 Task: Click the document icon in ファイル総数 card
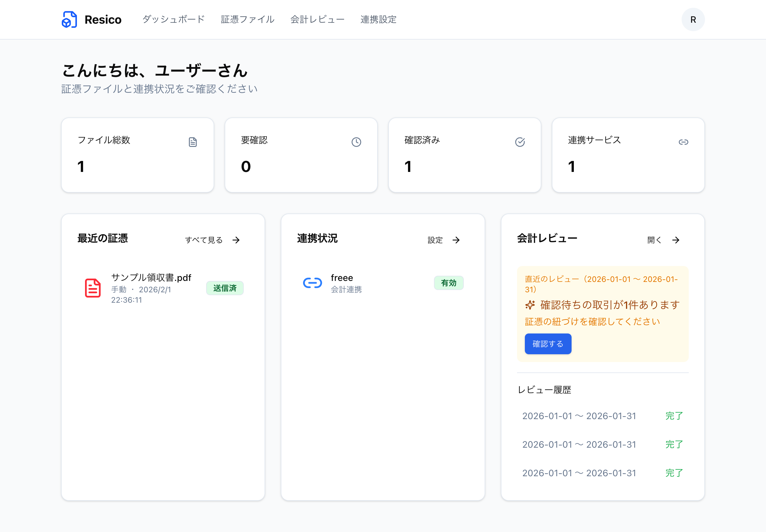point(193,142)
